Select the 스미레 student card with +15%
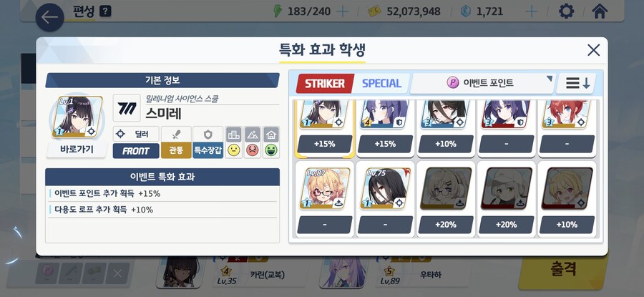The image size is (644, 297). coord(324,128)
